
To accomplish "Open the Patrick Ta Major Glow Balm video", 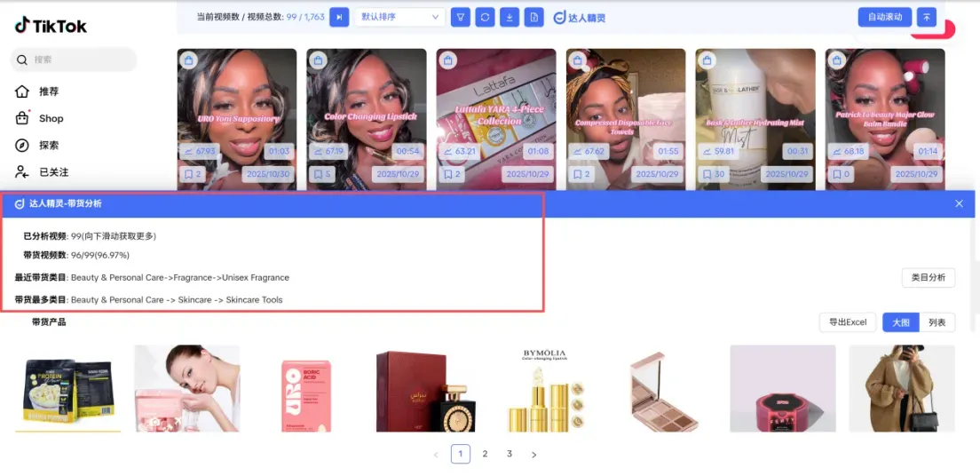I will pyautogui.click(x=885, y=119).
